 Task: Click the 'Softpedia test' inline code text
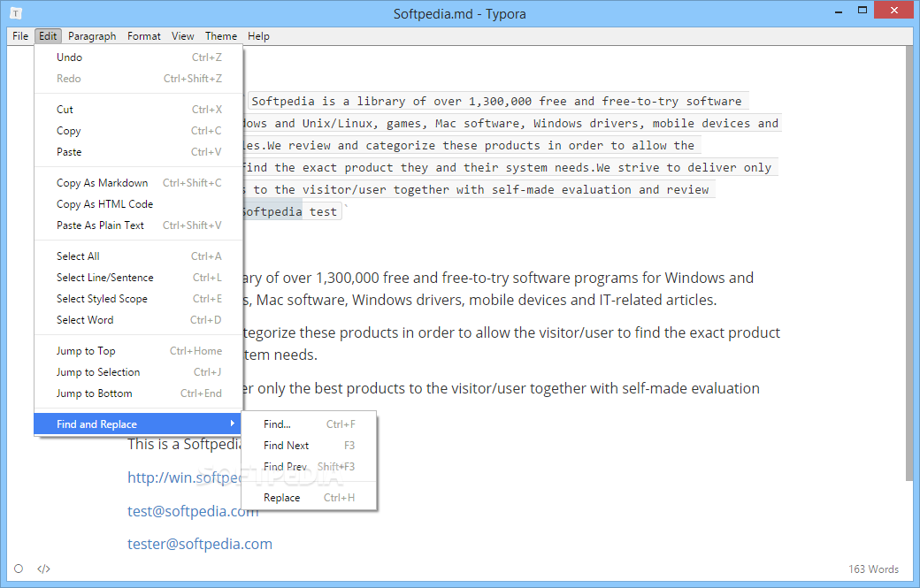[x=290, y=211]
